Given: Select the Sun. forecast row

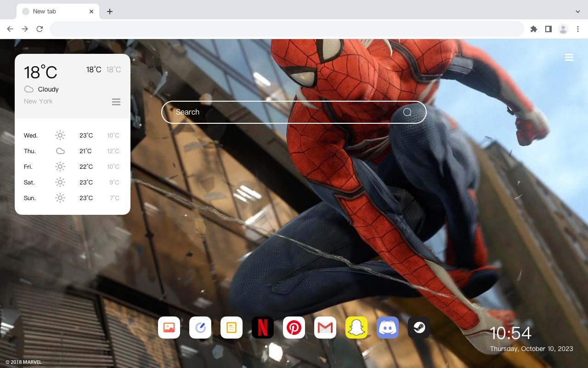Looking at the screenshot, I should coord(73,198).
